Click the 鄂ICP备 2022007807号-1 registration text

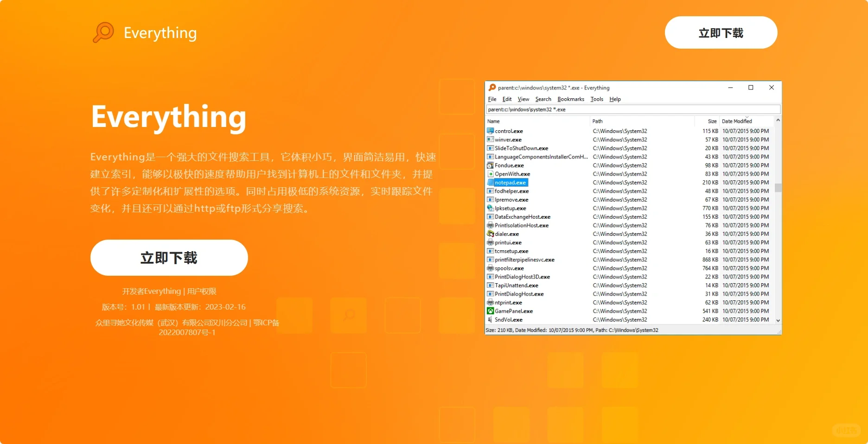coord(219,327)
